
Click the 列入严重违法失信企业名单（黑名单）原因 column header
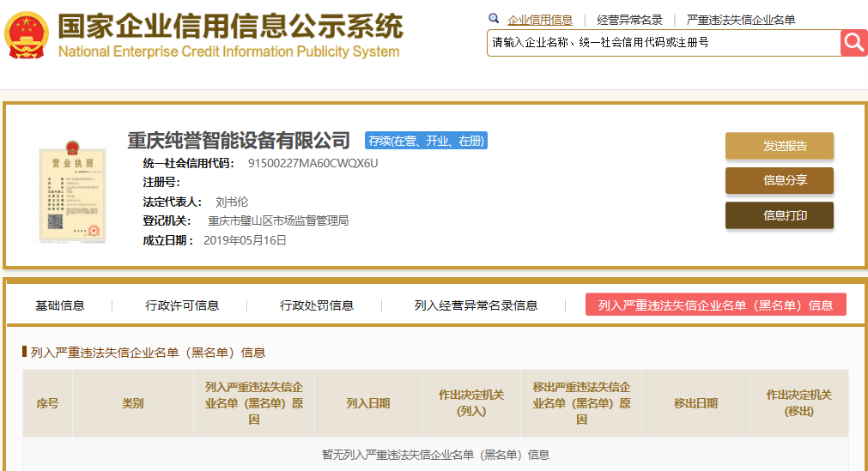pos(254,403)
